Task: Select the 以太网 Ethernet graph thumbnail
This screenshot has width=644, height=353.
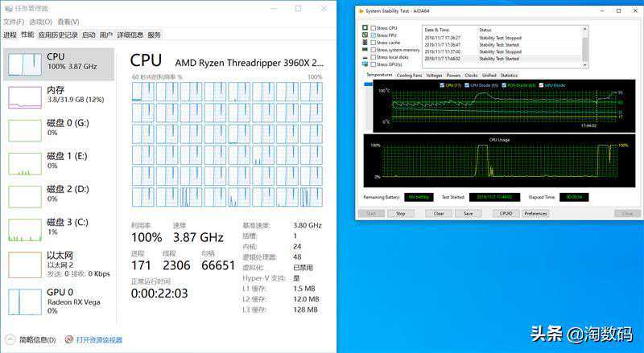Action: point(24,265)
